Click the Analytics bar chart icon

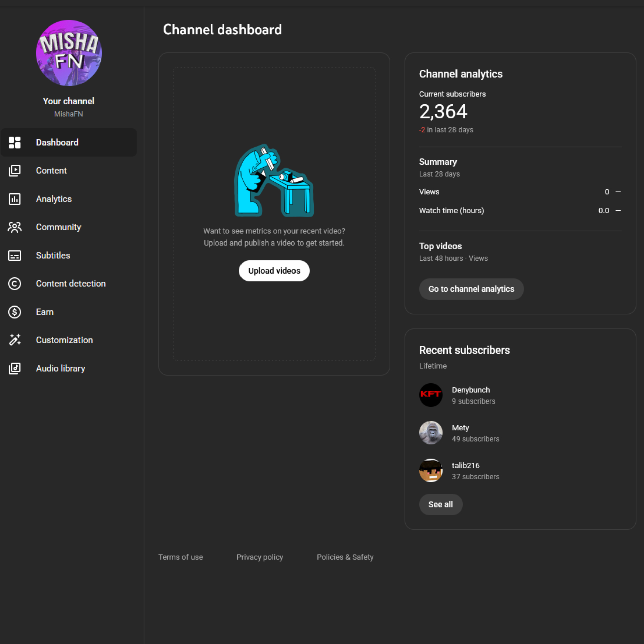click(x=14, y=199)
